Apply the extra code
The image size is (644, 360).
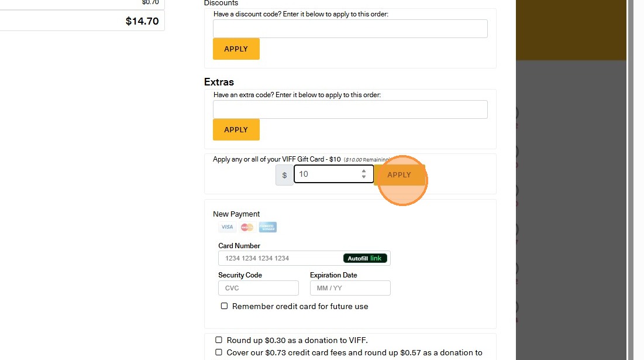236,130
